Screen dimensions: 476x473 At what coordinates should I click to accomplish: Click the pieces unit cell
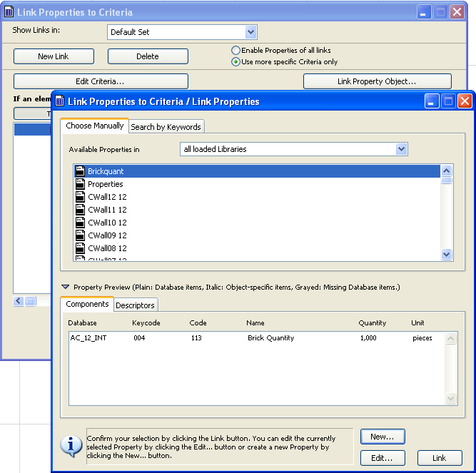pos(422,338)
